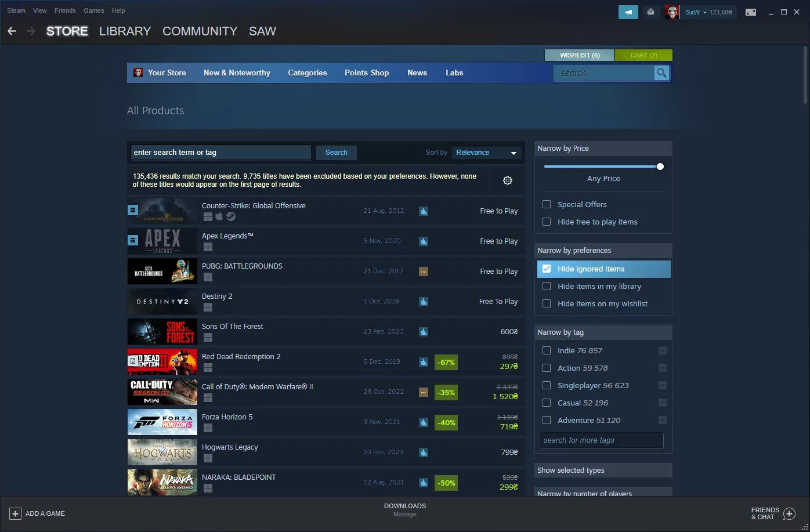Open the Hogwarts Legacy thumbnail
This screenshot has width=810, height=532.
pos(162,452)
